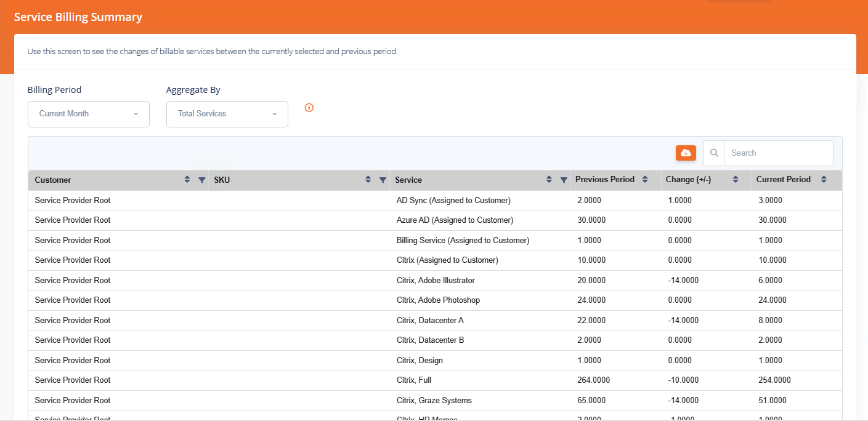Sort the Service column
This screenshot has width=868, height=421.
[548, 179]
